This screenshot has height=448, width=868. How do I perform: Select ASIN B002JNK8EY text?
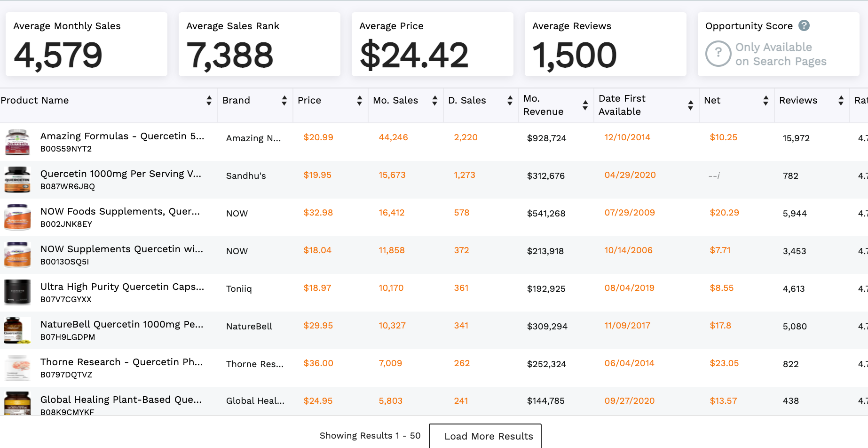pyautogui.click(x=66, y=224)
